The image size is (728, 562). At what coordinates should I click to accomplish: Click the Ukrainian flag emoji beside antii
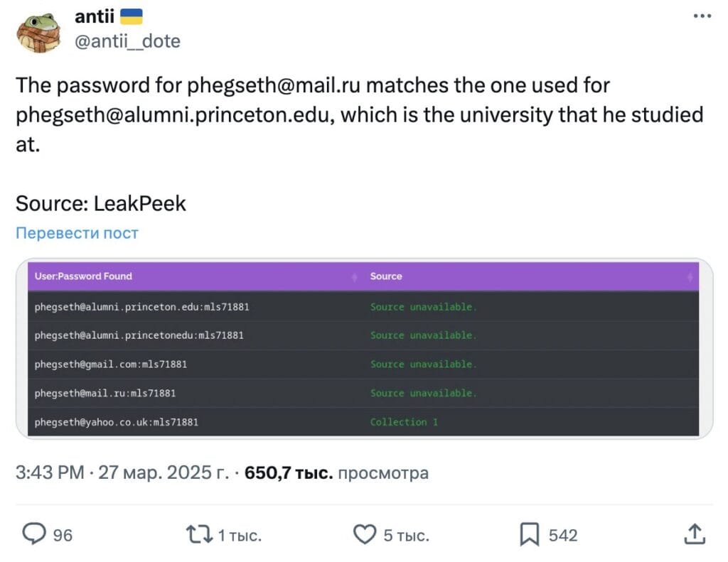coord(132,17)
